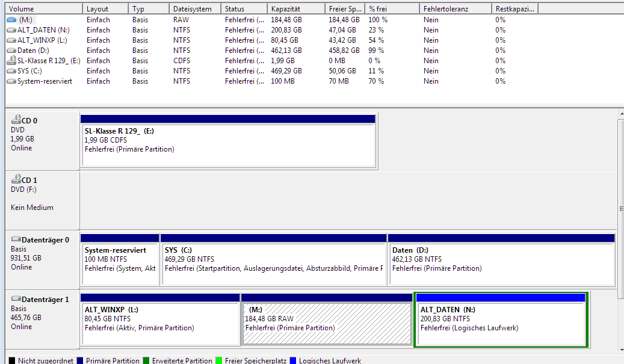624x364 pixels.
Task: Click the scroll down arrow of disk pane
Action: [x=621, y=350]
